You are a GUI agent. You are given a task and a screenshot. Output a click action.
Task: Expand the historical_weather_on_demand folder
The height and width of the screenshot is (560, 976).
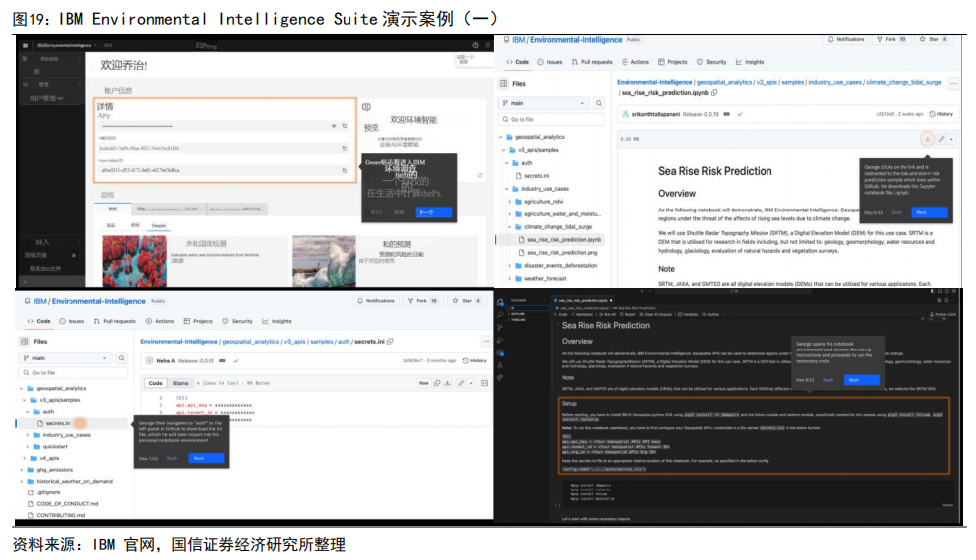23,481
